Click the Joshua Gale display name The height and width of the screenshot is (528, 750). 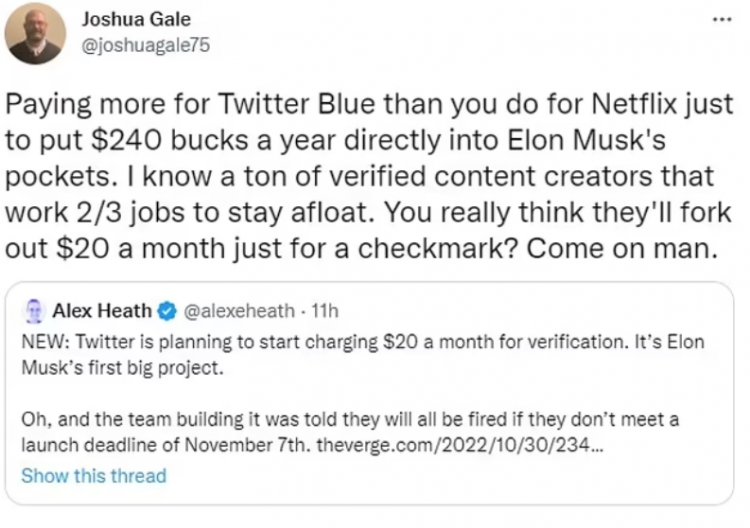point(136,20)
